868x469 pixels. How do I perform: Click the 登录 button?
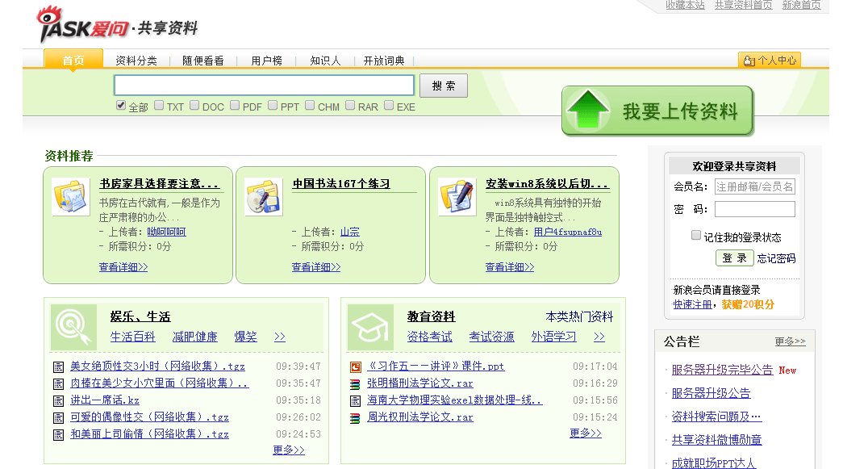(734, 258)
